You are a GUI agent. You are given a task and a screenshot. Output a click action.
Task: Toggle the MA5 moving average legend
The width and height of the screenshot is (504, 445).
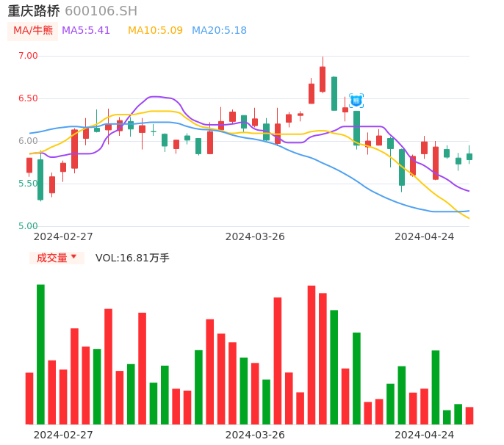(x=86, y=31)
